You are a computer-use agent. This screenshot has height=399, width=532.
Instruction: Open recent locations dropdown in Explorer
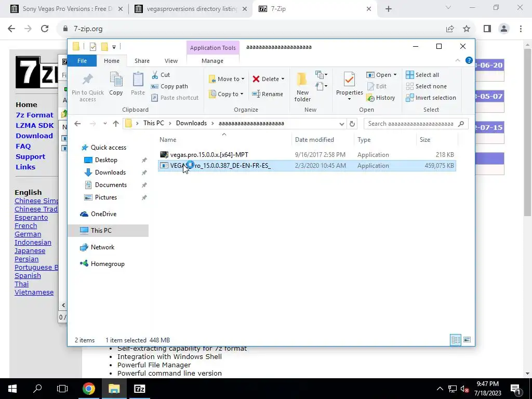[105, 124]
